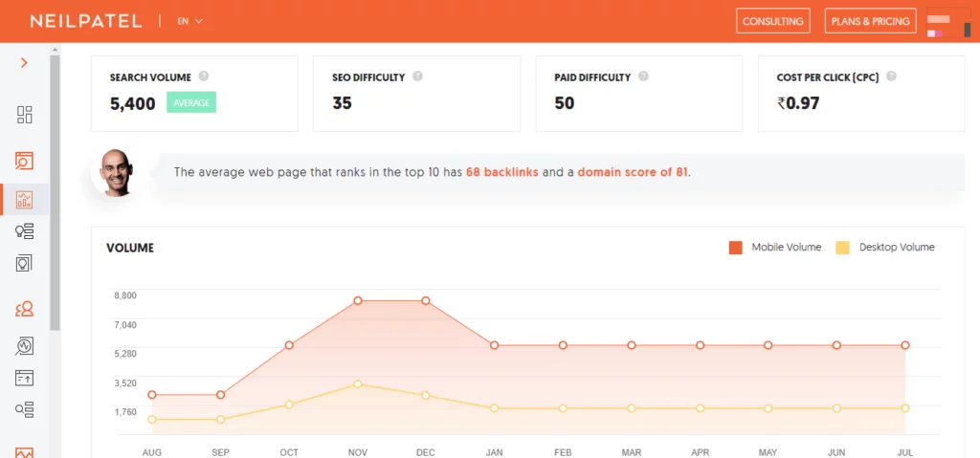Select the active chart overview icon in sidebar
The height and width of the screenshot is (458, 980).
[24, 200]
